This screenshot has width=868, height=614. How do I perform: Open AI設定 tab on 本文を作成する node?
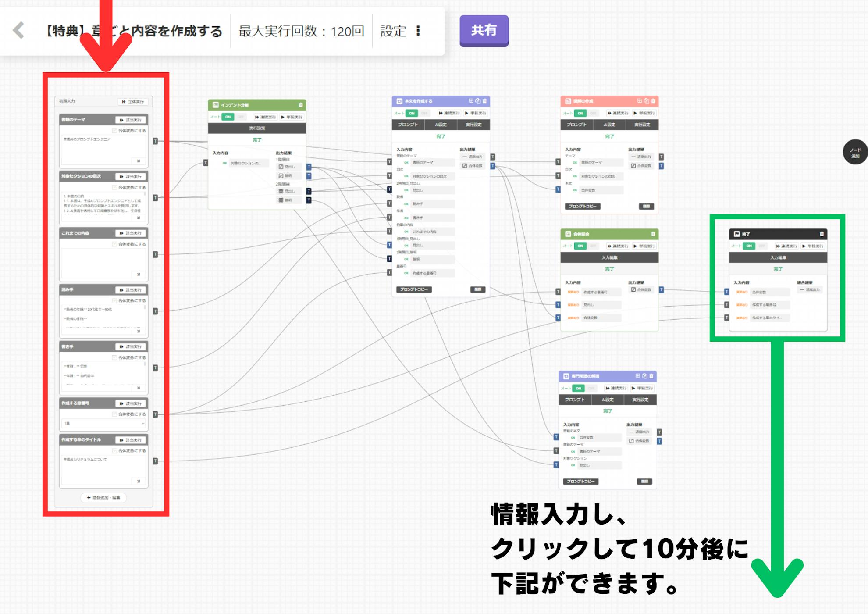441,125
